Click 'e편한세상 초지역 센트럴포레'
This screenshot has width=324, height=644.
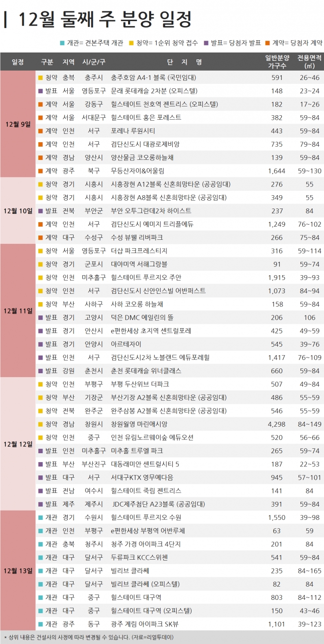[x=152, y=331]
